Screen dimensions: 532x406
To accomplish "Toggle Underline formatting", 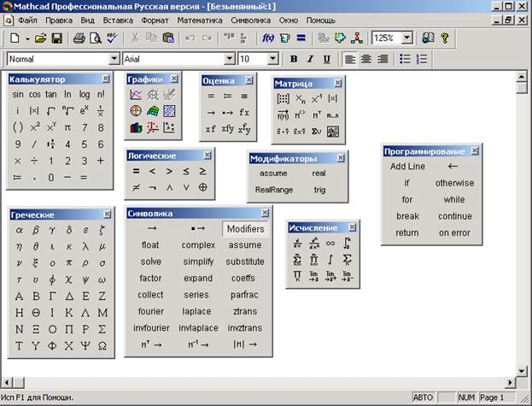I will click(326, 59).
